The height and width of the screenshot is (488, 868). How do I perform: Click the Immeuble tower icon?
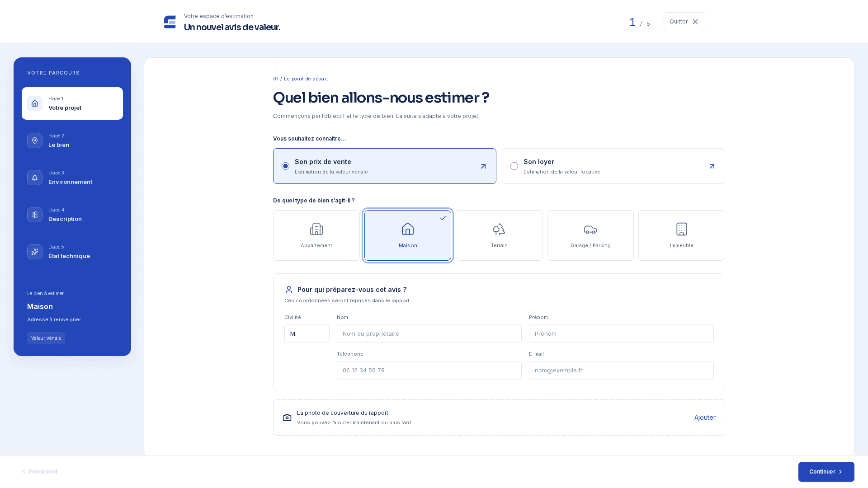click(682, 229)
